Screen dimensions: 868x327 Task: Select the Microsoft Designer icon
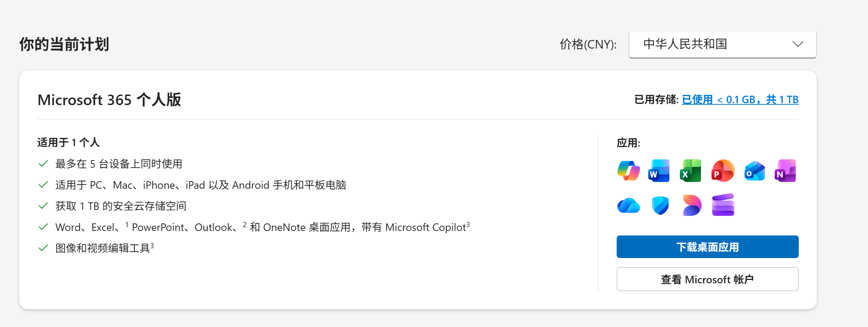[x=692, y=205]
